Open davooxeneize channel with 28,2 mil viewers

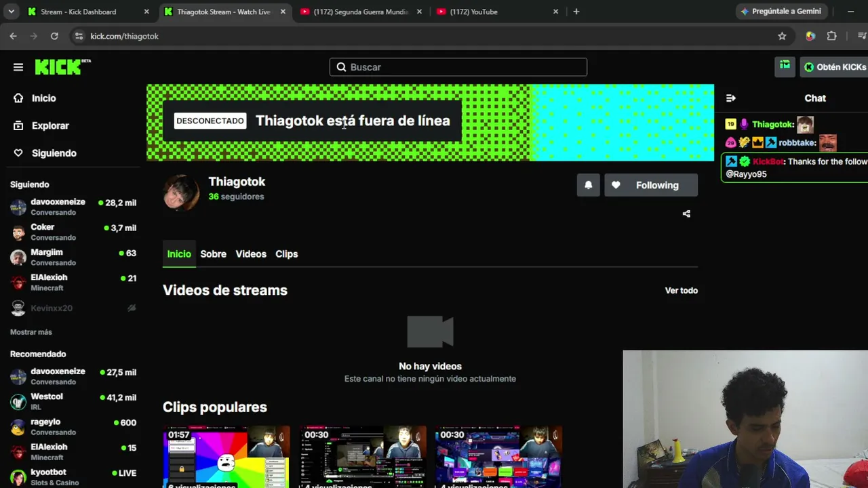pos(73,207)
